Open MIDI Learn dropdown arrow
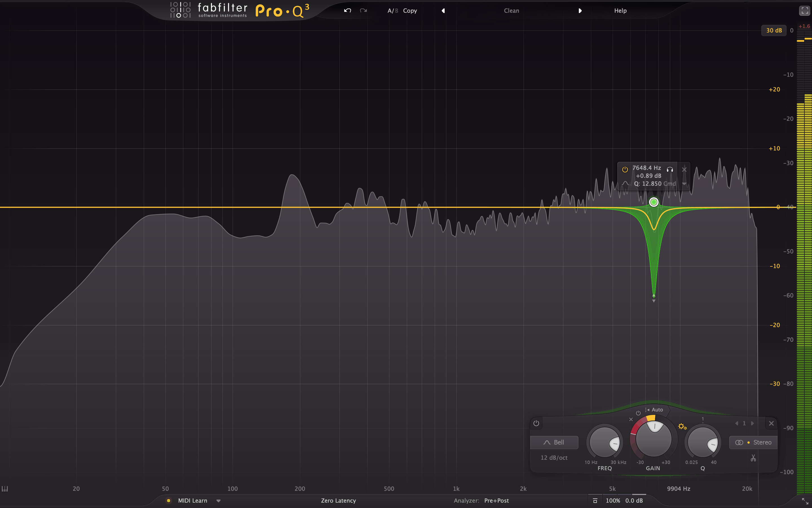This screenshot has height=508, width=812. point(219,501)
